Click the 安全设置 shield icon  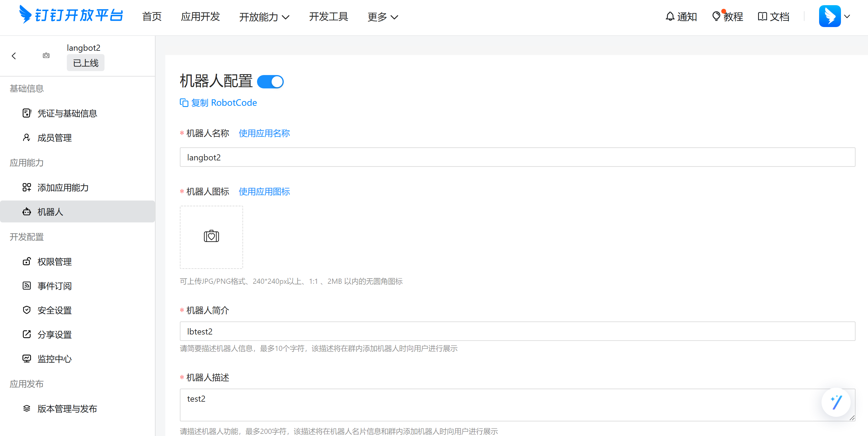(27, 310)
